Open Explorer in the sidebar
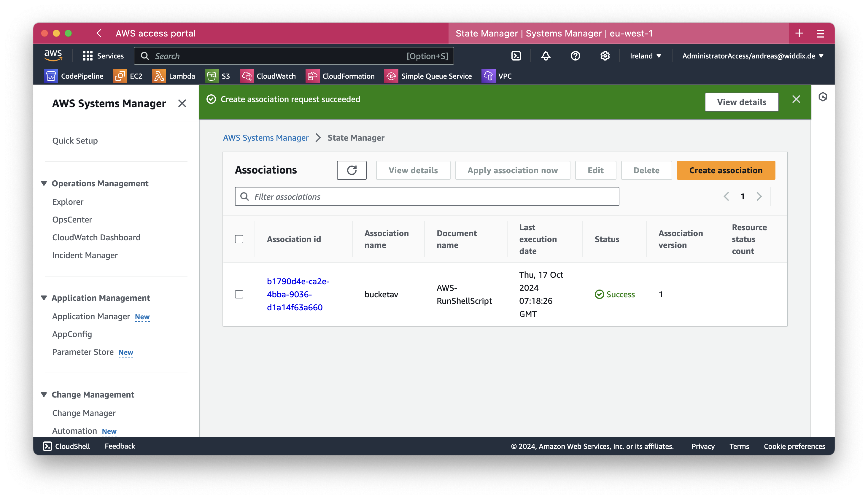 (x=68, y=201)
